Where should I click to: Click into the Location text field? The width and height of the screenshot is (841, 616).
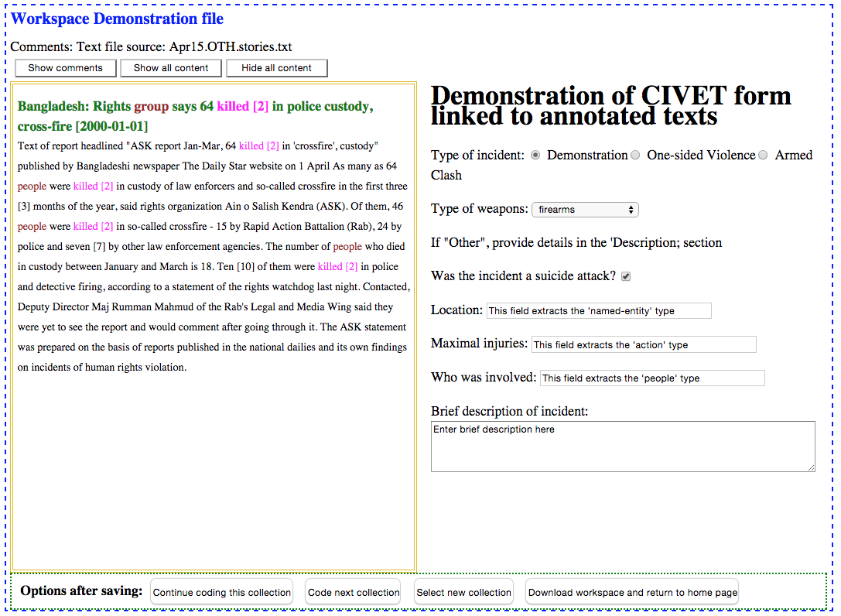(x=598, y=311)
